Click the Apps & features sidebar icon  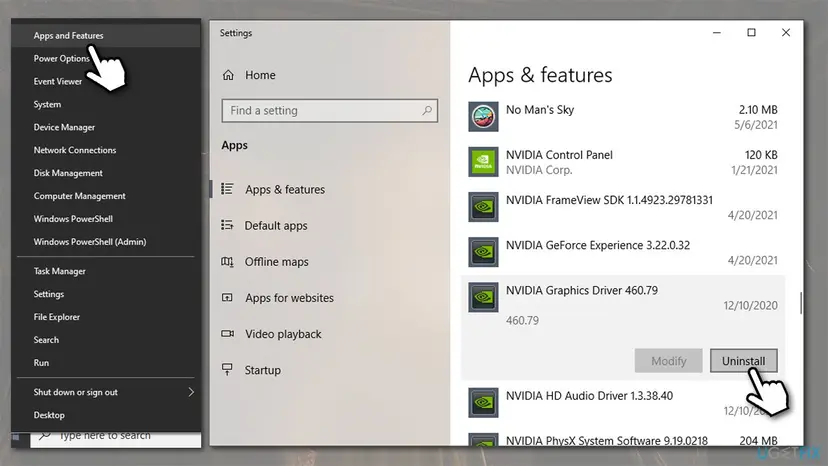227,189
